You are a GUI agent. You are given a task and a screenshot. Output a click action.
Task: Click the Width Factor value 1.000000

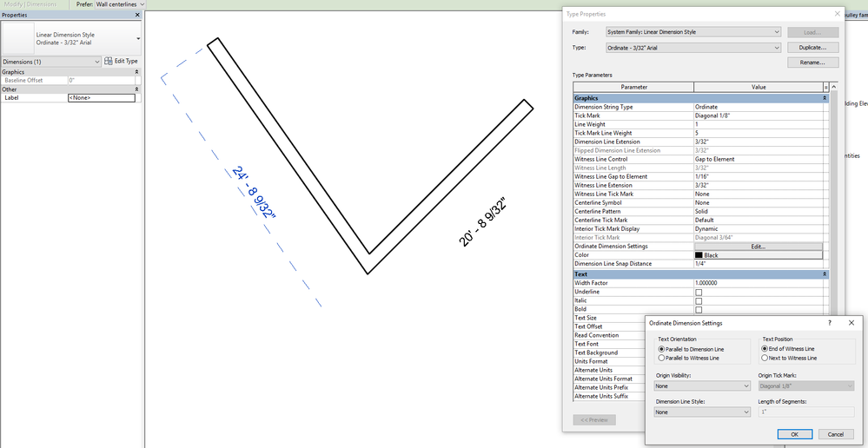pyautogui.click(x=759, y=283)
